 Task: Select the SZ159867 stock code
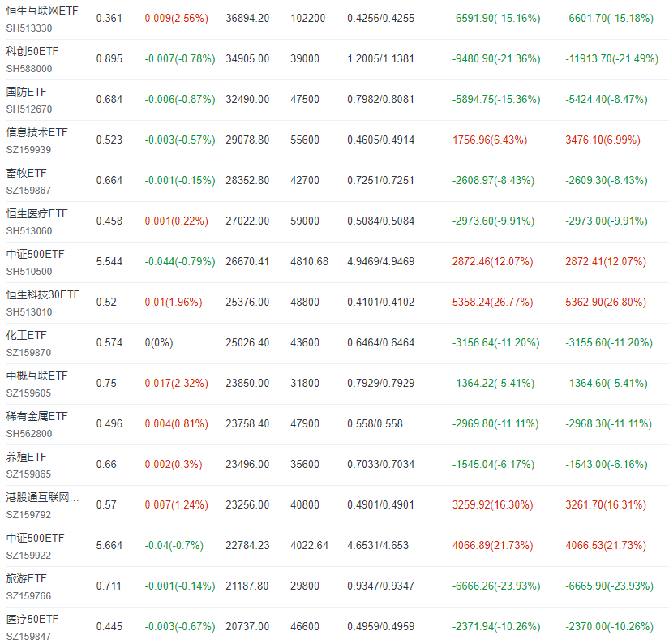28,191
